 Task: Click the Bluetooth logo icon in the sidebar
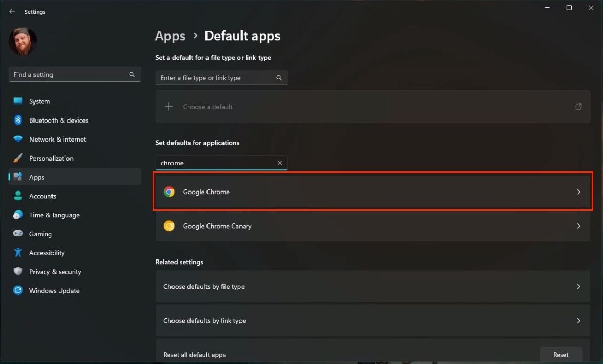click(18, 120)
